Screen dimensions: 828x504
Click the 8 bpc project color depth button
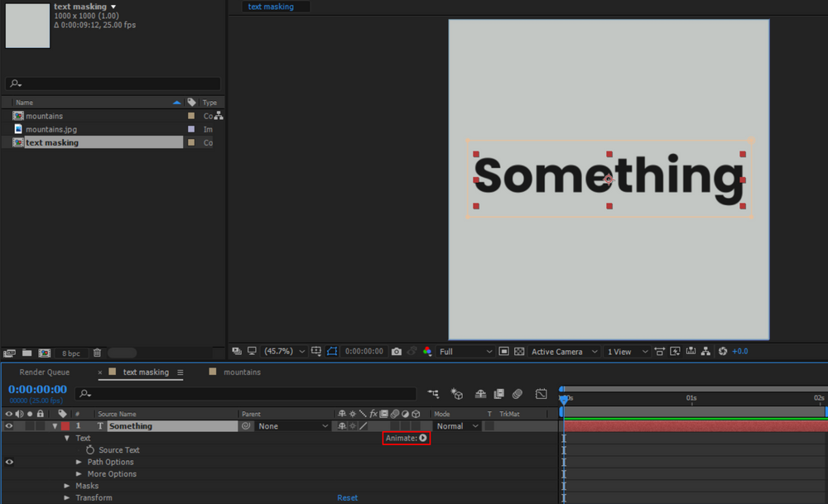[x=71, y=353]
